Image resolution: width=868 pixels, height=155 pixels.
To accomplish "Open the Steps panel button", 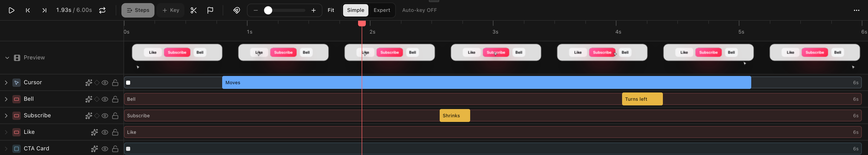I will [x=138, y=10].
